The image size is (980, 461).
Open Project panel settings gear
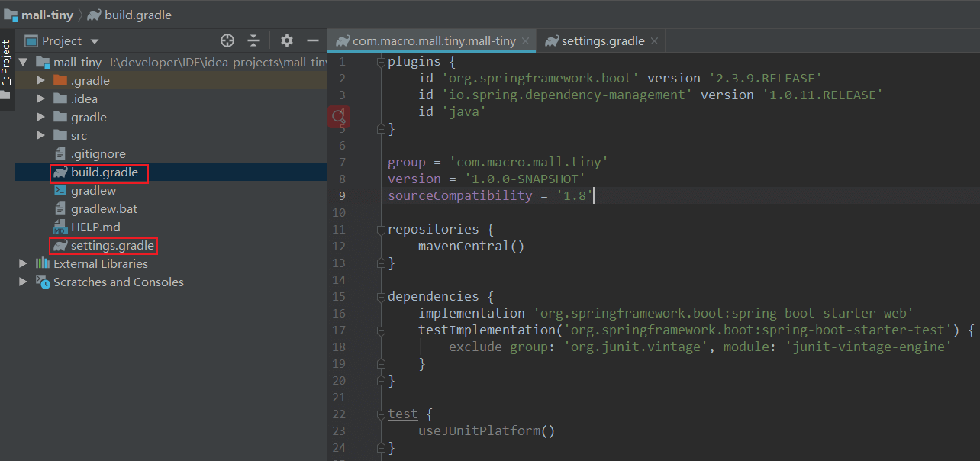point(287,40)
